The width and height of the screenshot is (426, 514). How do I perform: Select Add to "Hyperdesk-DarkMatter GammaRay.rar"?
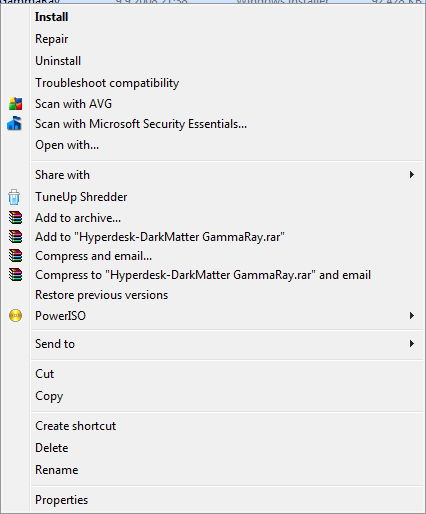point(160,237)
